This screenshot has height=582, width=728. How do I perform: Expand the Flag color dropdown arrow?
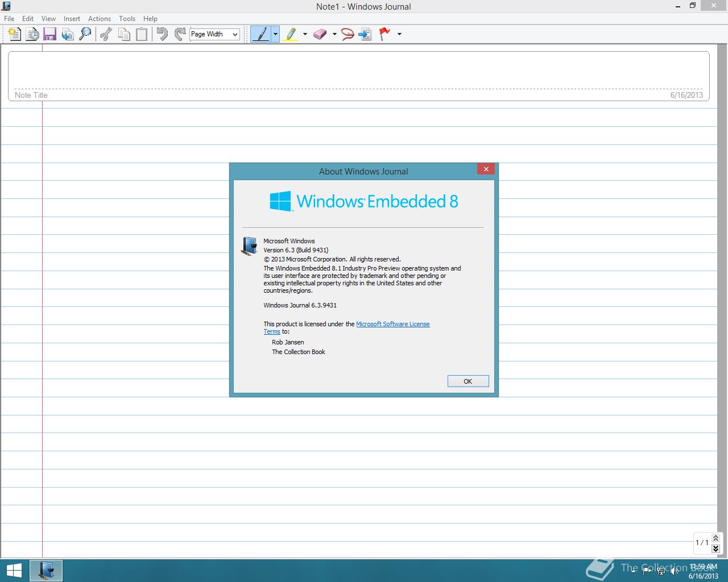tap(399, 34)
